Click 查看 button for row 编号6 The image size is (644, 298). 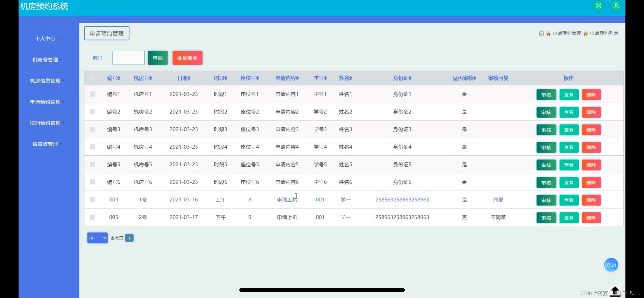click(569, 183)
